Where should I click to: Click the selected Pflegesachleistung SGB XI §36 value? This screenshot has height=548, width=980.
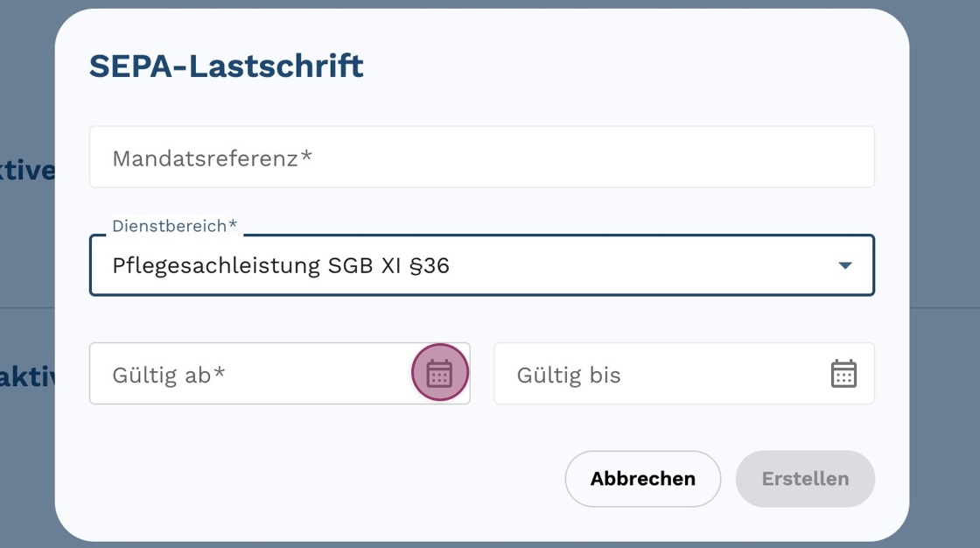pos(281,265)
